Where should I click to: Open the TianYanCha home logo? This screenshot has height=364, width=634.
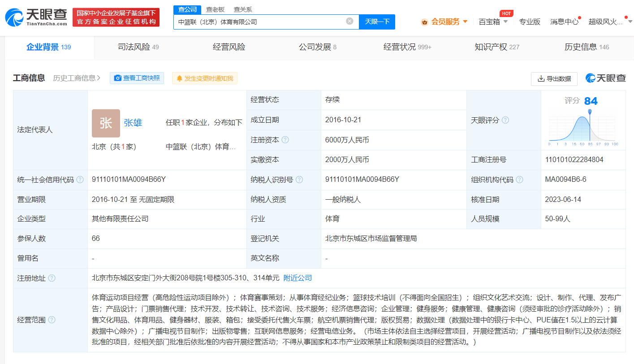pyautogui.click(x=35, y=17)
